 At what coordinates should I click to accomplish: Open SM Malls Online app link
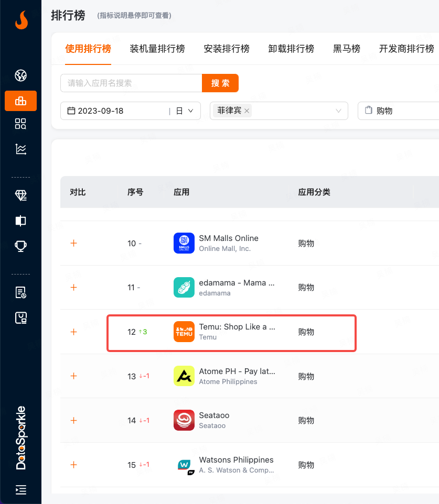(x=229, y=238)
